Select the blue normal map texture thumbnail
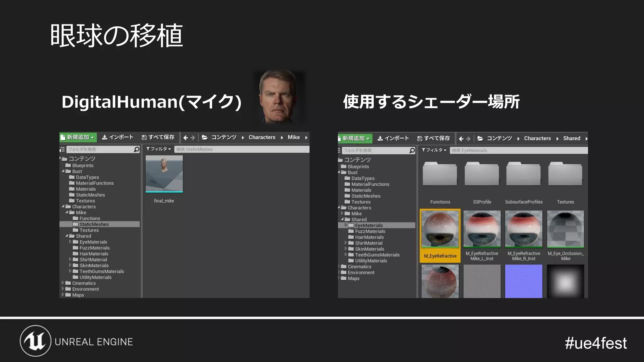Screen dimensions: 644x362 (524, 281)
